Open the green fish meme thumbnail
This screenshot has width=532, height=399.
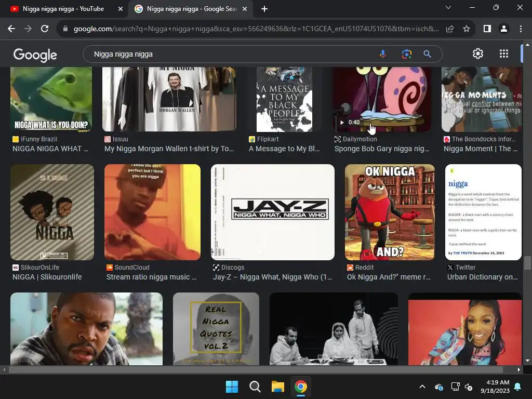pyautogui.click(x=51, y=99)
